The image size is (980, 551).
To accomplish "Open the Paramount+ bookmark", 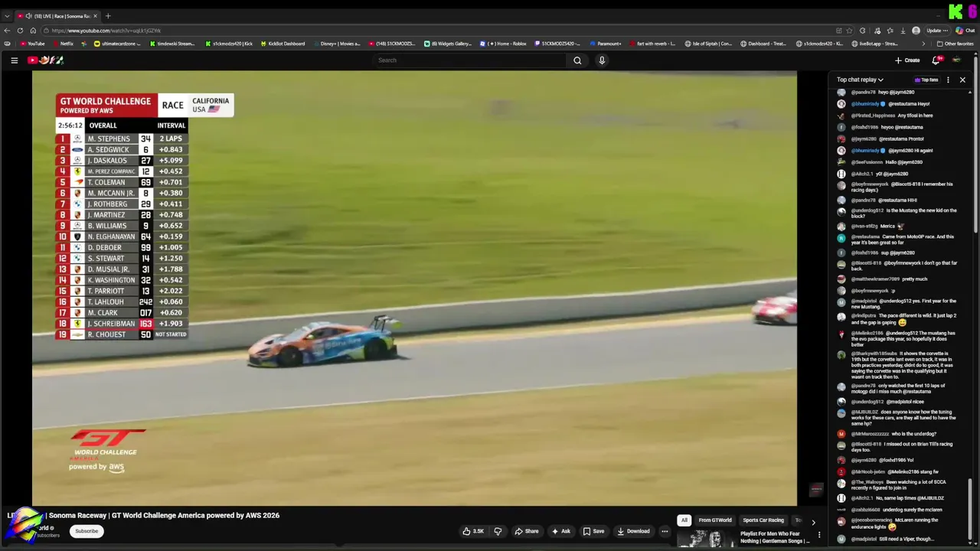I will [x=605, y=44].
